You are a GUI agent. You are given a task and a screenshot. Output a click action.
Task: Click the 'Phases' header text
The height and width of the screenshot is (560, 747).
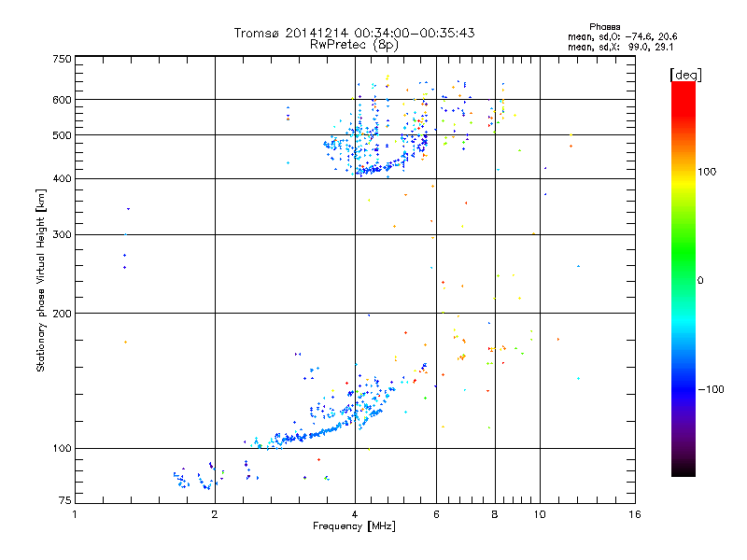(604, 27)
